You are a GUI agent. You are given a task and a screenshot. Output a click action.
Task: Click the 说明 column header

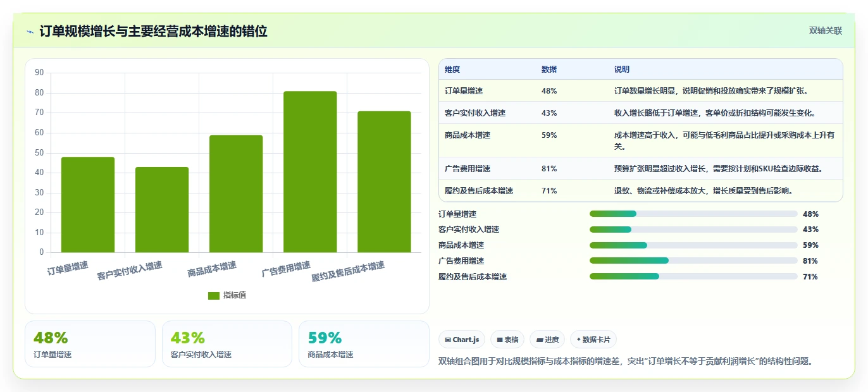622,70
